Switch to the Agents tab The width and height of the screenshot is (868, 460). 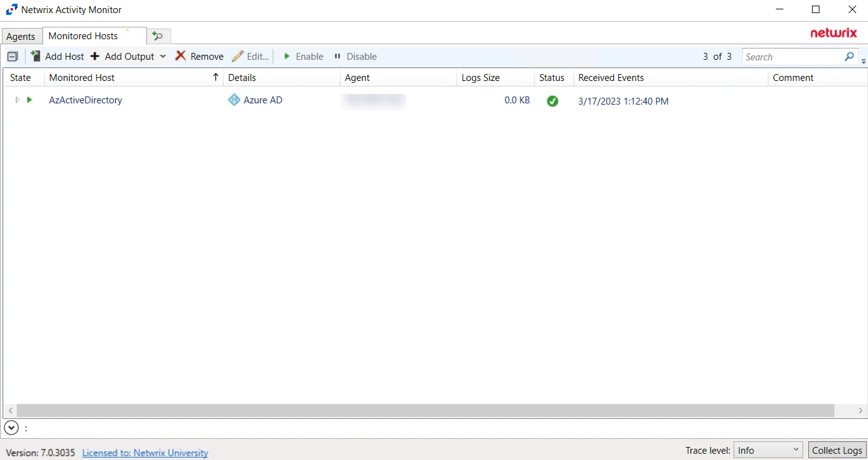tap(21, 36)
